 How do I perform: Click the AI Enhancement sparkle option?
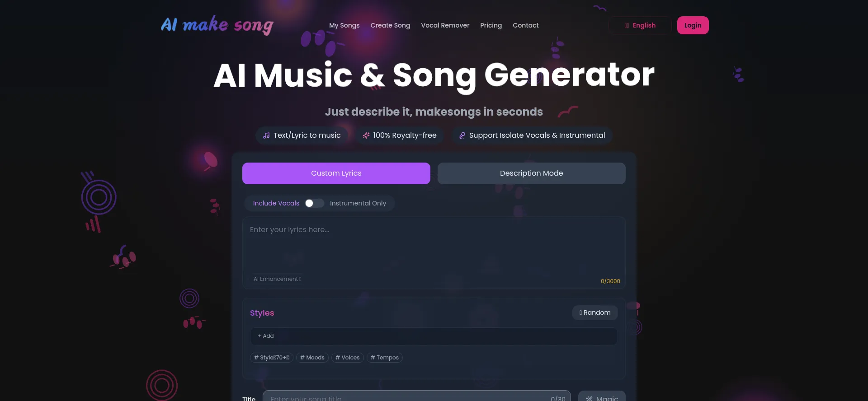278,279
